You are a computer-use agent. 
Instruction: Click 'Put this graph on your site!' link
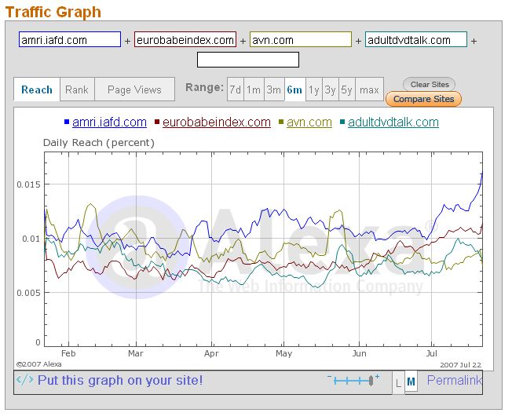click(x=120, y=380)
